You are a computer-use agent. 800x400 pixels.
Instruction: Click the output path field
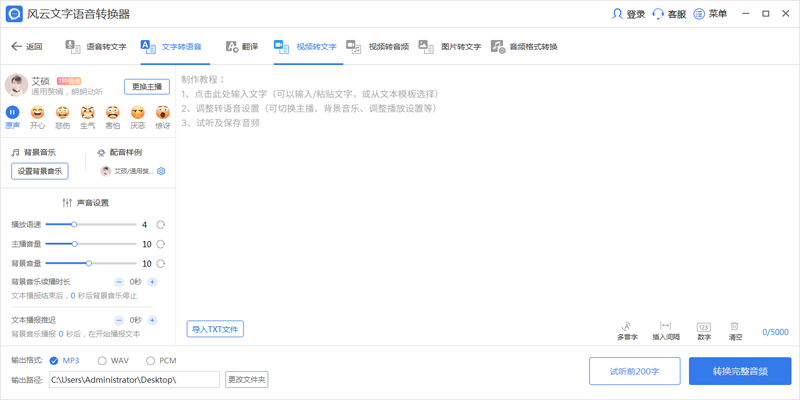click(134, 380)
